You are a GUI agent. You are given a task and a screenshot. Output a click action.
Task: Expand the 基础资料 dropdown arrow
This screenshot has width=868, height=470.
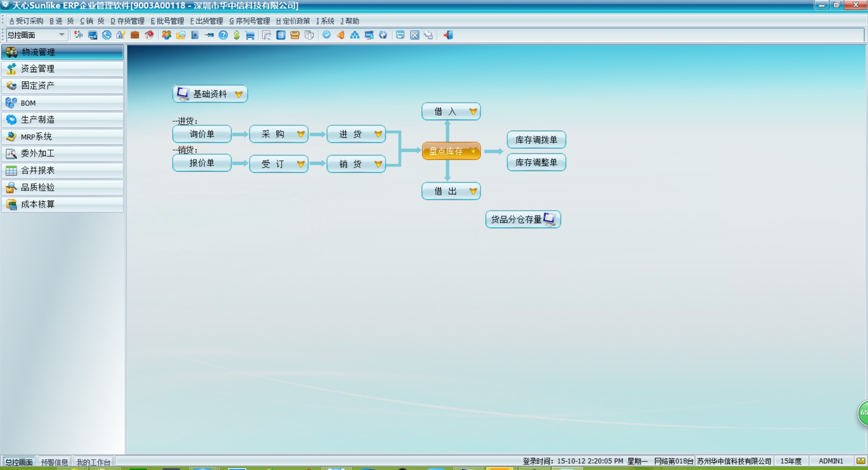(x=239, y=94)
